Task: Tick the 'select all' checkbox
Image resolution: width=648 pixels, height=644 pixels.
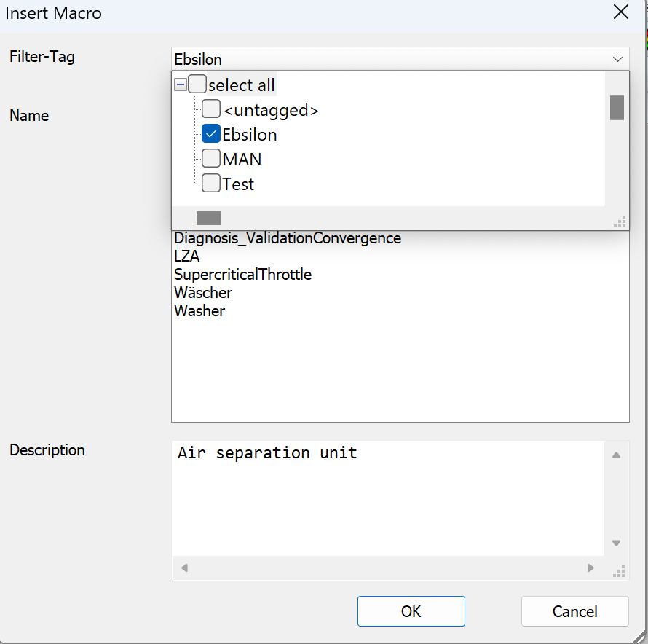Action: [197, 84]
